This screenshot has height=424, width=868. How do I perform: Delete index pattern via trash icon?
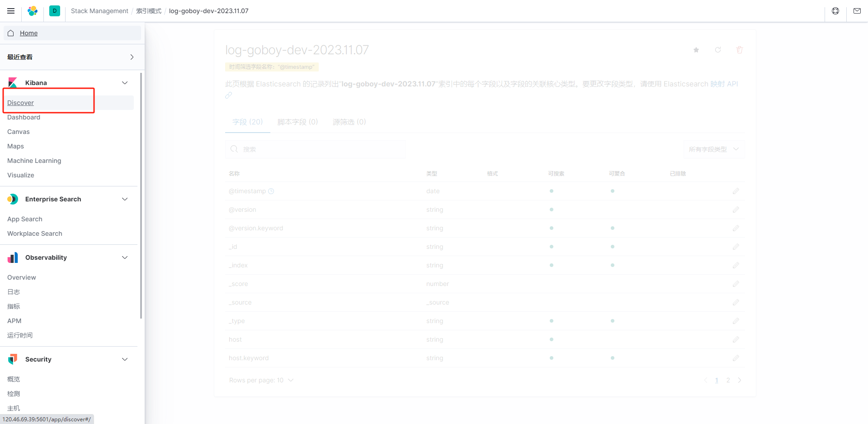click(x=740, y=50)
